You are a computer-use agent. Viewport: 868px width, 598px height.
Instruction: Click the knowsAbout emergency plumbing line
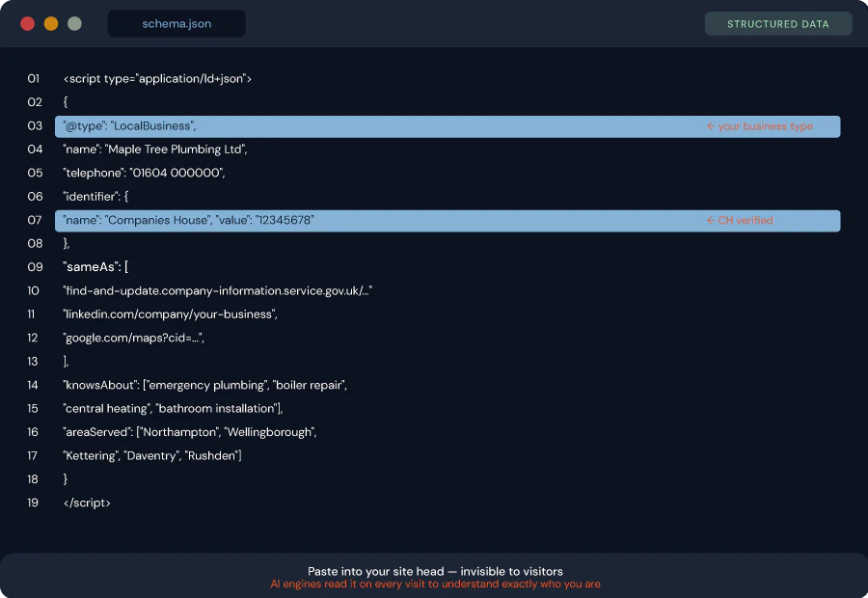(205, 385)
